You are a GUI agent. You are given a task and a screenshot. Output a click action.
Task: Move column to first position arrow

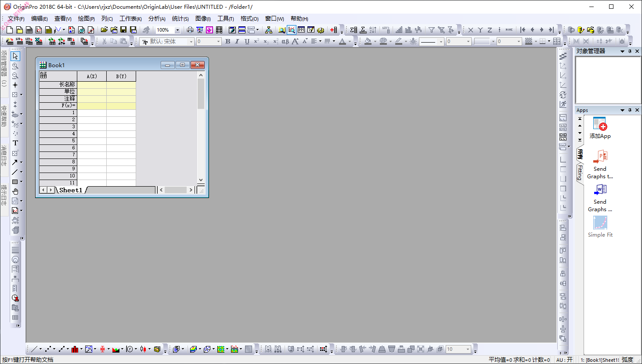point(523,30)
